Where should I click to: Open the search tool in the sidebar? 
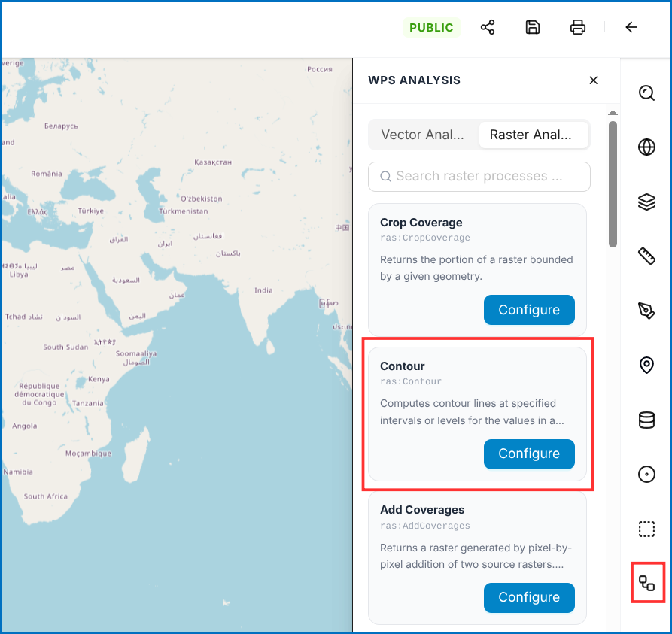(x=646, y=93)
